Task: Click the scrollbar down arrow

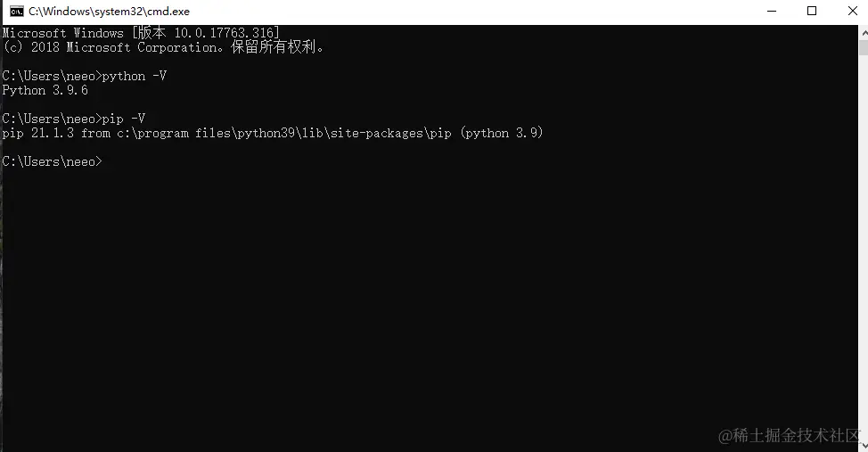Action: tap(864, 446)
